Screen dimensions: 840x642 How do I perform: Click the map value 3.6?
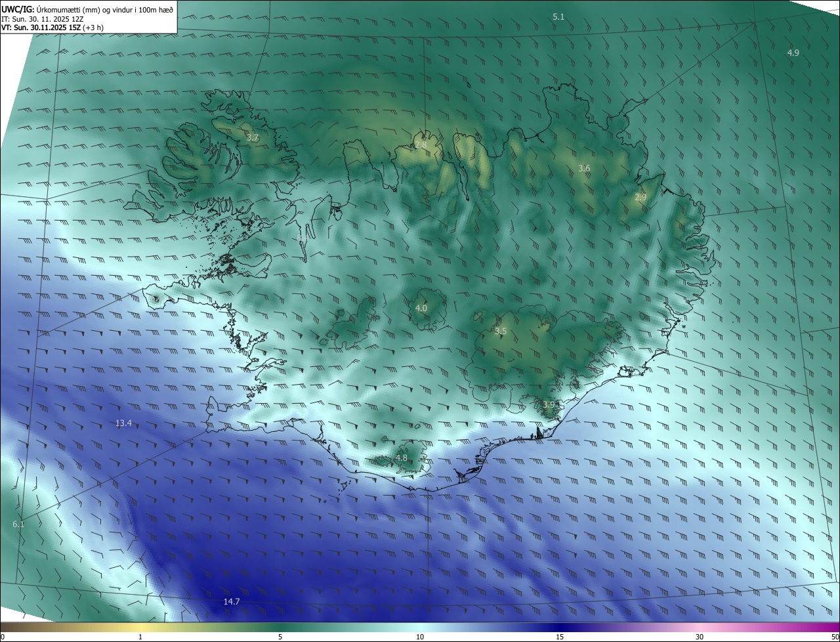[584, 169]
